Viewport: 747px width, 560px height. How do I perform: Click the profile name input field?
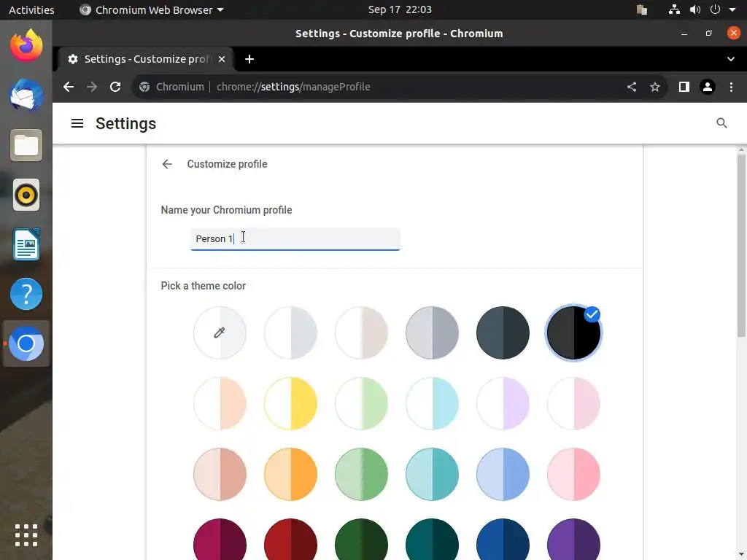pyautogui.click(x=295, y=238)
